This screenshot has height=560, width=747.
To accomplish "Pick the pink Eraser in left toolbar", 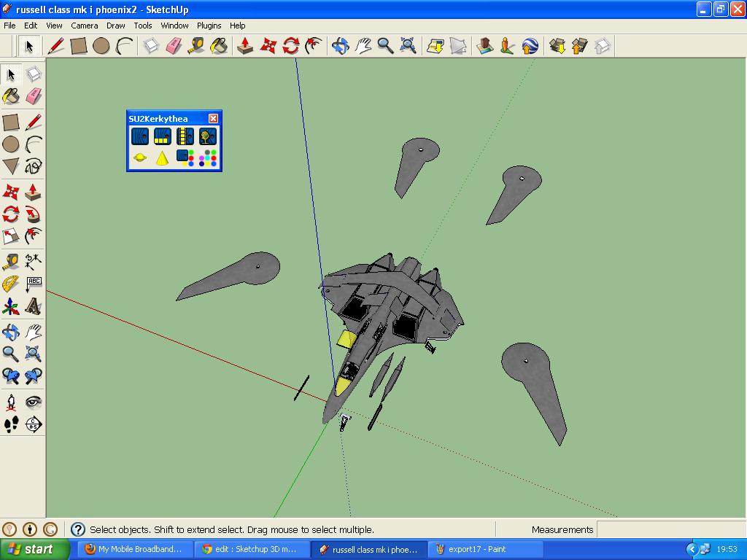I will pyautogui.click(x=34, y=96).
